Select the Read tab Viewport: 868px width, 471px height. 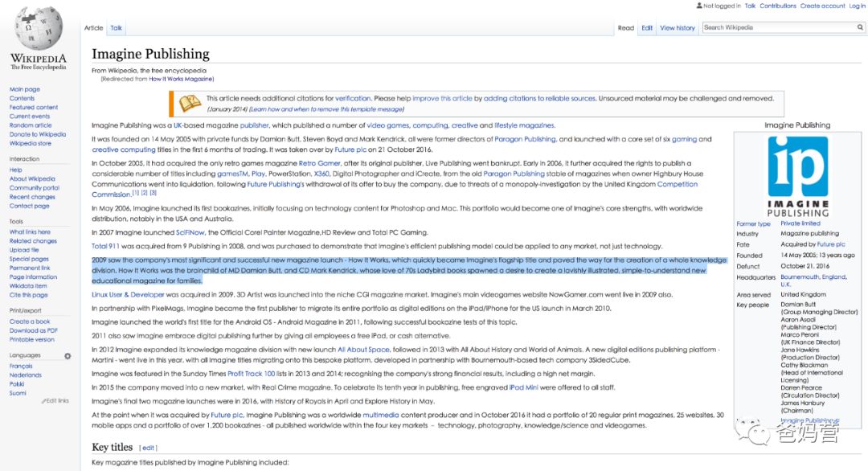[625, 27]
